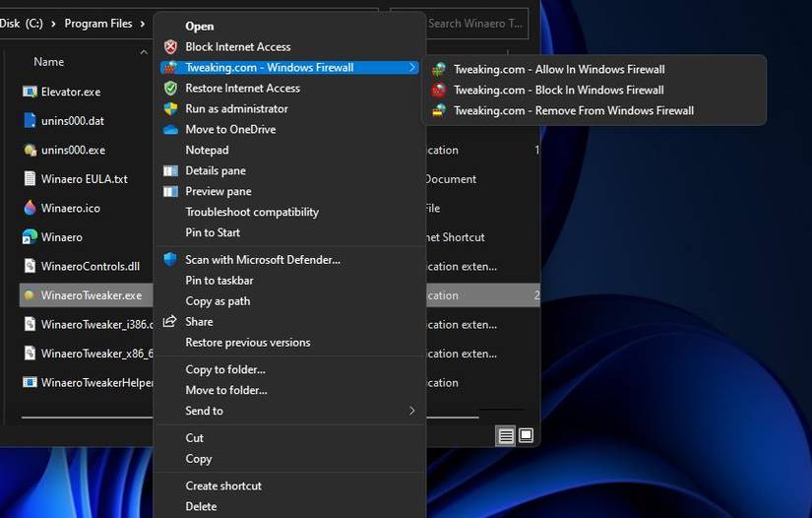The width and height of the screenshot is (812, 518).
Task: Click Create shortcut in the menu
Action: click(x=223, y=486)
